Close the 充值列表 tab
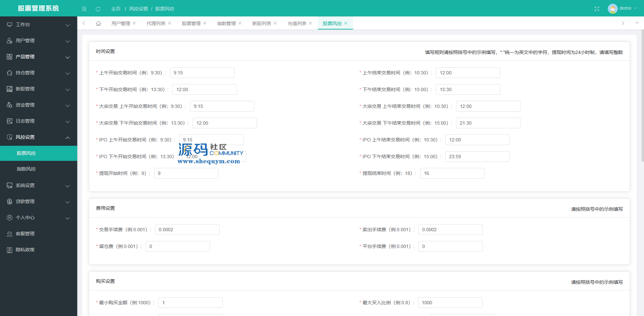The width and height of the screenshot is (644, 316). 310,23
